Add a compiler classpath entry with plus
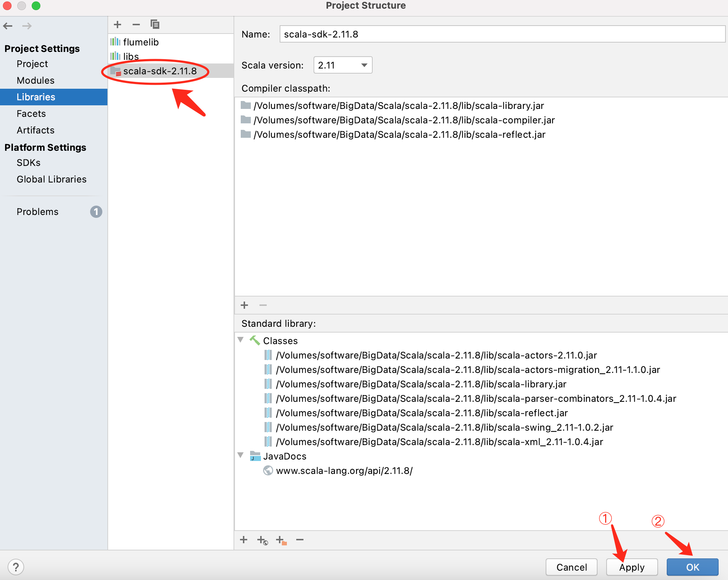 click(x=244, y=305)
